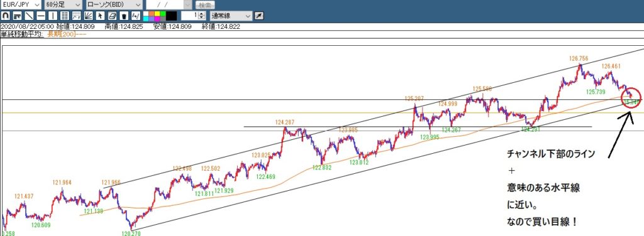Select the diagonal trend line tool
644x236 pixels.
point(29,16)
